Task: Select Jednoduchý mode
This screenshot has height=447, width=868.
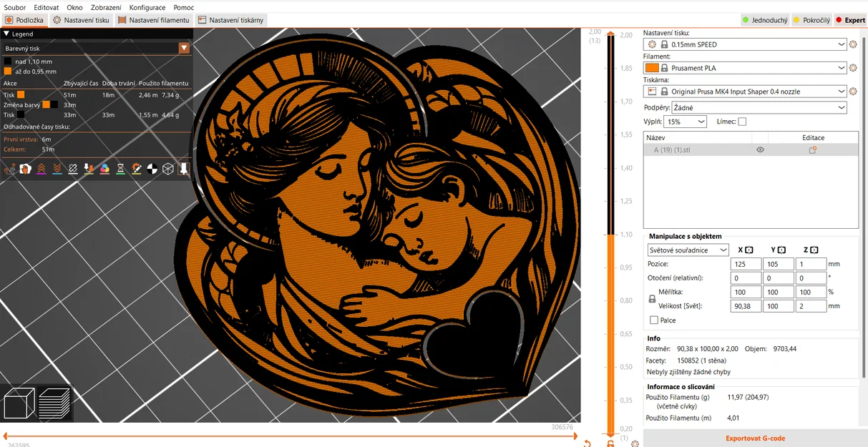Action: 764,20
